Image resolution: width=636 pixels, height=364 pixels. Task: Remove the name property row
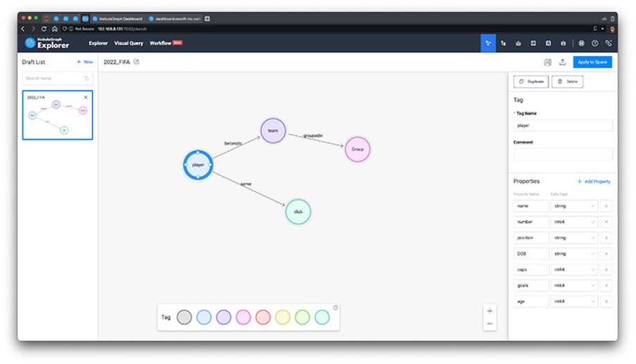(606, 206)
